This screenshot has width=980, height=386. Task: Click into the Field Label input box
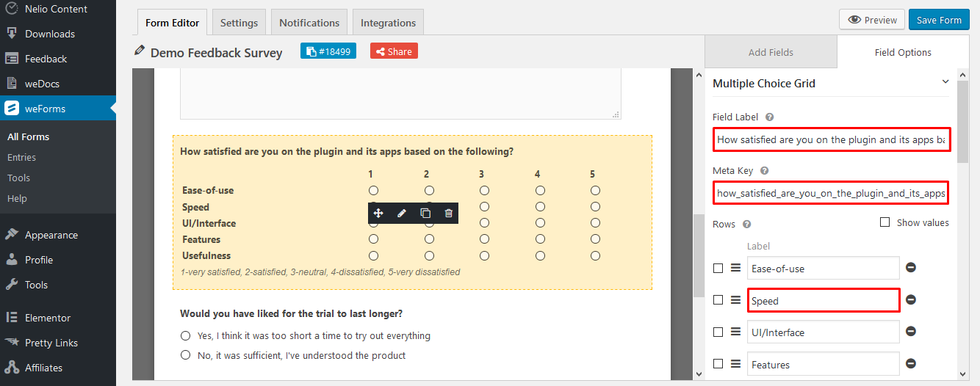point(831,139)
